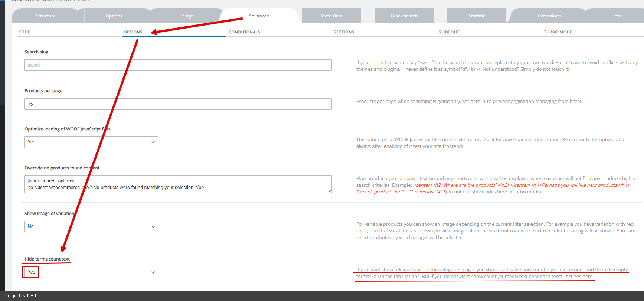Switch to the SECTIONS sub-tab

coord(344,32)
